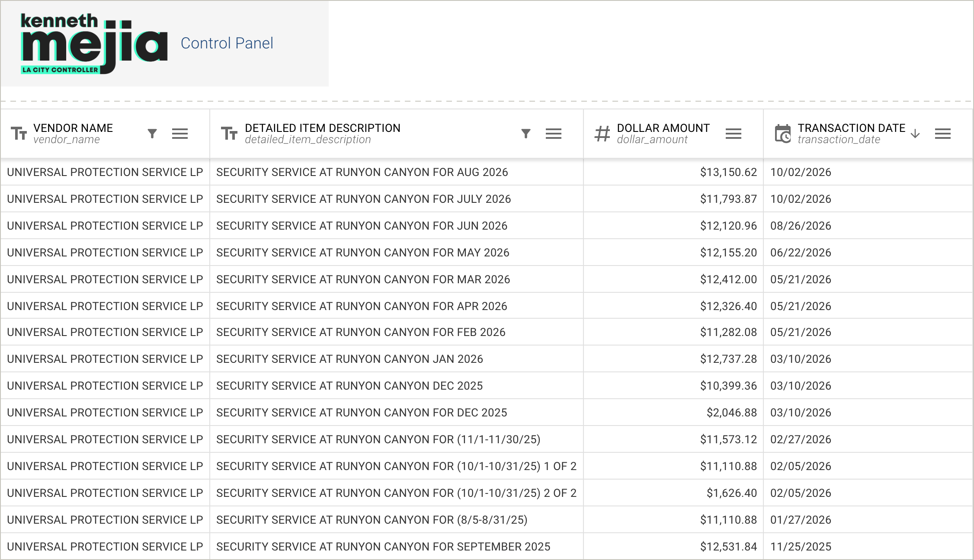Select 'RUNYON CANYON FOR APR 2026' description

pos(397,306)
